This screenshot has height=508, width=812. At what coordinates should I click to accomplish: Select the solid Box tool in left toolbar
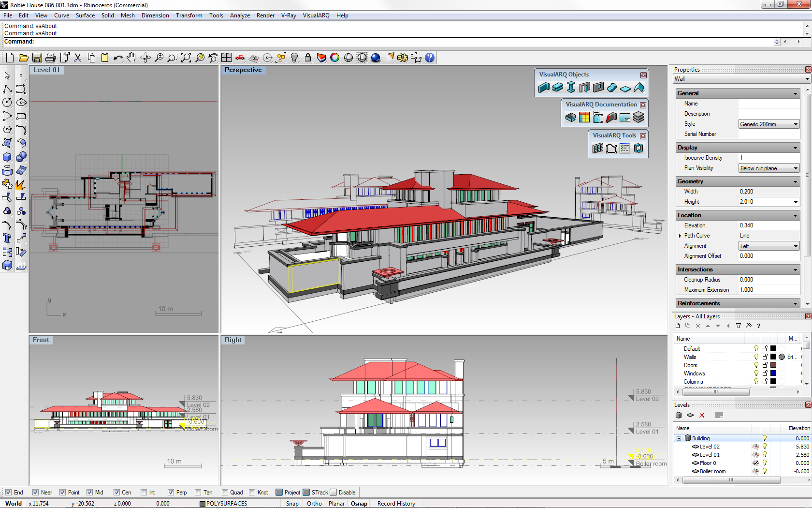pyautogui.click(x=7, y=157)
